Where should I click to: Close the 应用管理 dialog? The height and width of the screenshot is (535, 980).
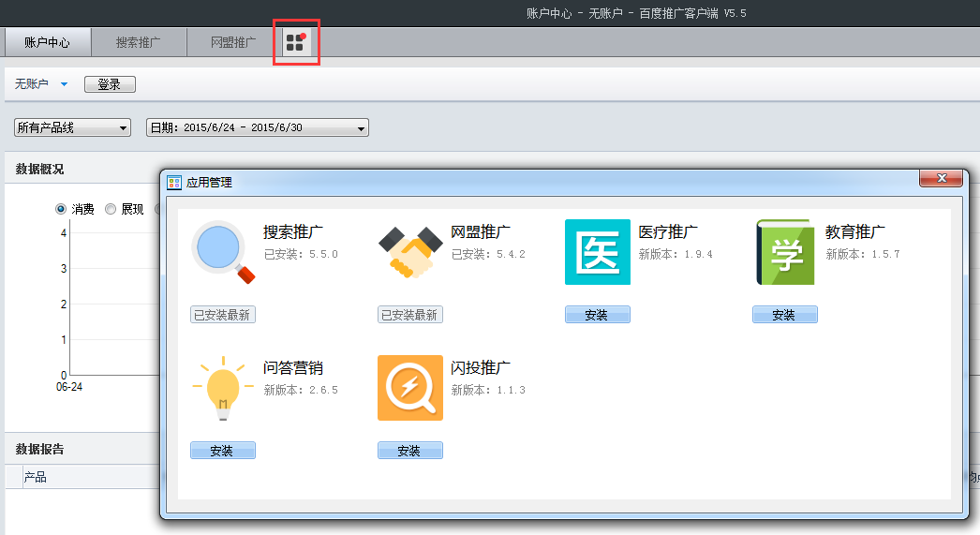941,178
